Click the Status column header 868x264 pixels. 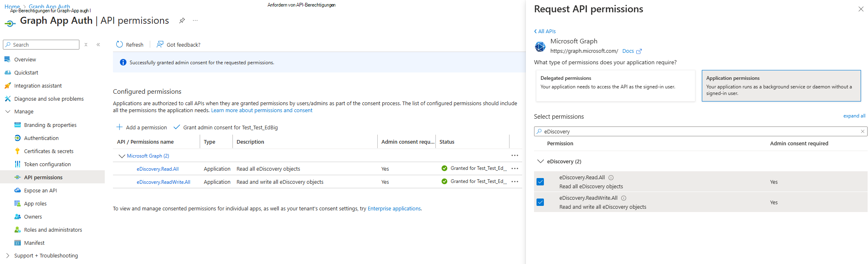[x=447, y=142]
